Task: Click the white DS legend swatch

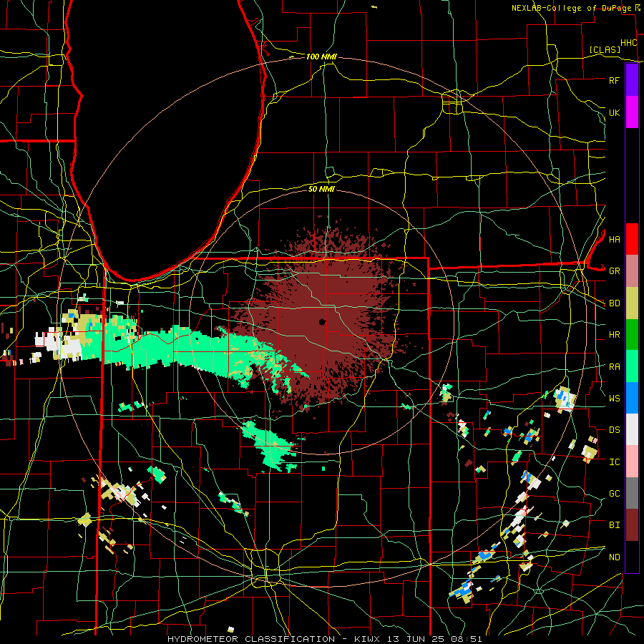Action: click(x=632, y=429)
